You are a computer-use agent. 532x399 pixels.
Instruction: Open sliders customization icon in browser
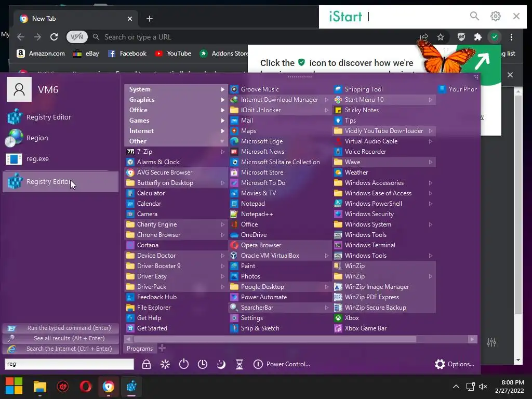[491, 343]
